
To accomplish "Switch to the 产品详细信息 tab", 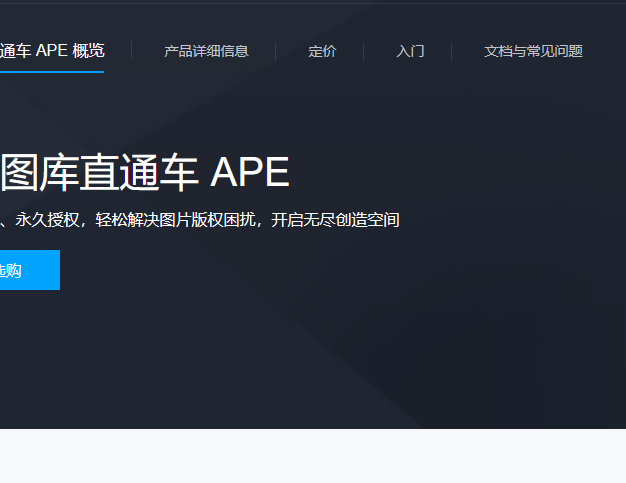I will [206, 51].
